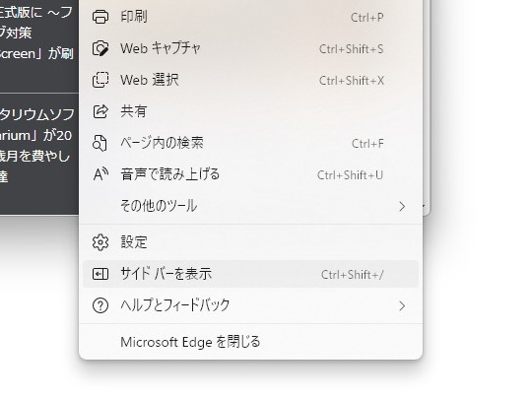
Task: Select the 印刷 menu entry
Action: [251, 17]
